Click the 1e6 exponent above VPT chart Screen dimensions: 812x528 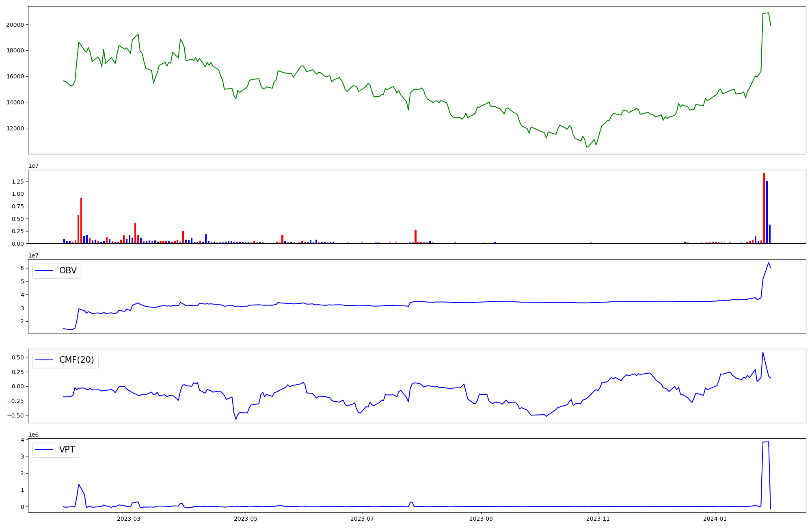coord(33,435)
